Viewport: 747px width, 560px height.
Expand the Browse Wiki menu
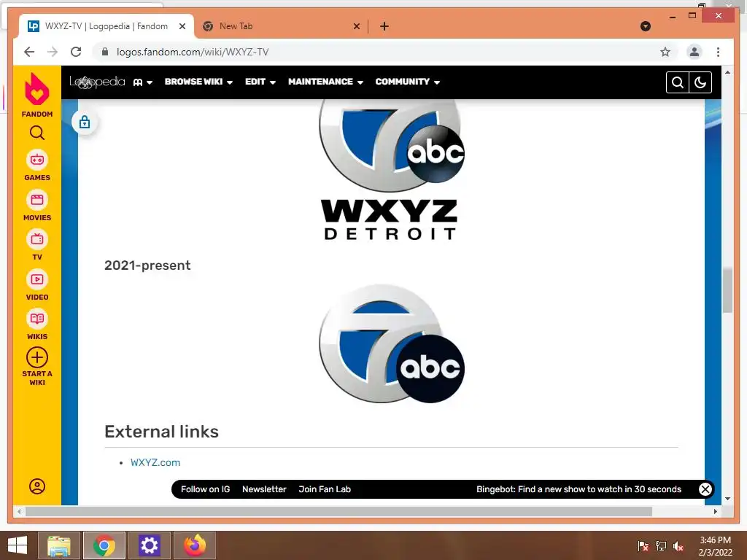click(x=198, y=82)
